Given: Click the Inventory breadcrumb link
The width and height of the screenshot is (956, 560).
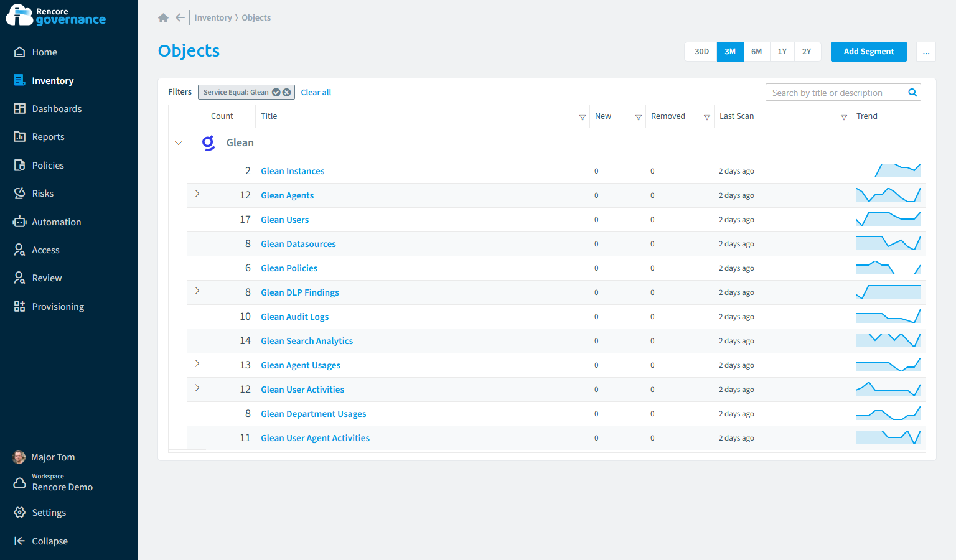Looking at the screenshot, I should pyautogui.click(x=213, y=17).
